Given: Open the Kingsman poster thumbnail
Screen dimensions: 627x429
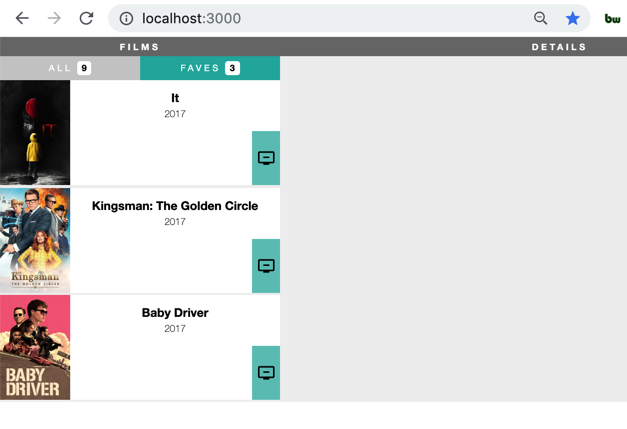Looking at the screenshot, I should (35, 240).
